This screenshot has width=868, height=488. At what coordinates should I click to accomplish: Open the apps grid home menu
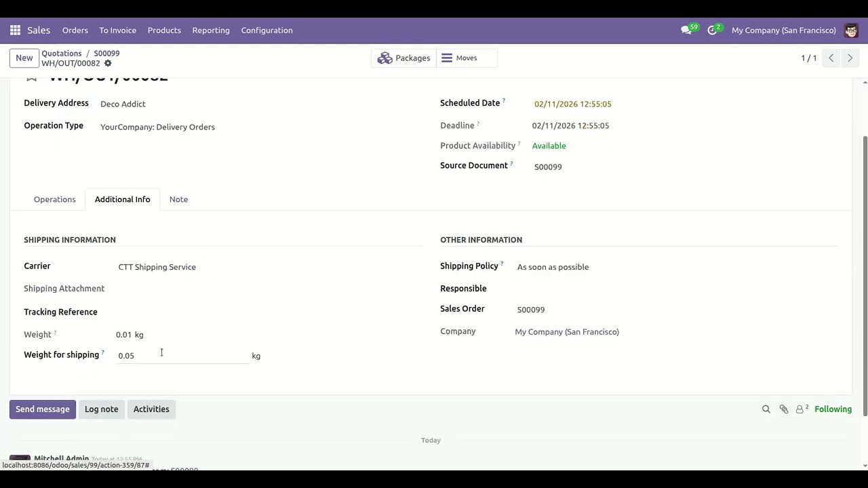point(15,30)
